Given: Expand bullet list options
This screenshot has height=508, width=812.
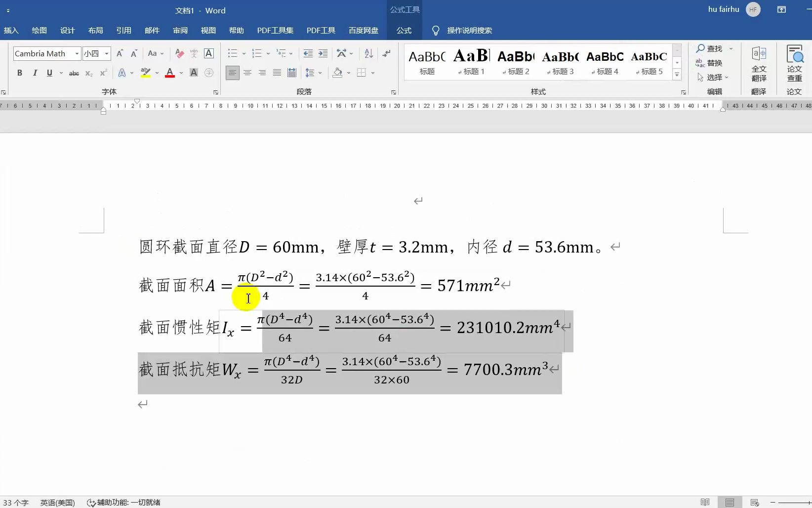Looking at the screenshot, I should [245, 53].
